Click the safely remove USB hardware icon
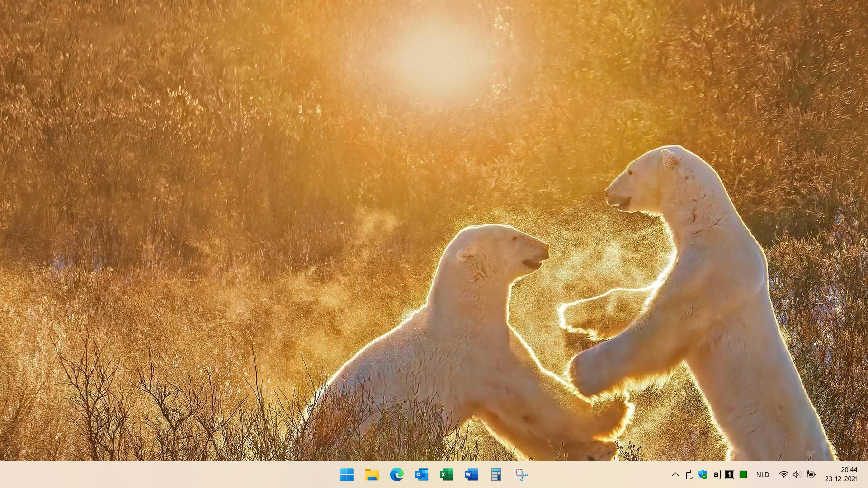 (x=689, y=474)
